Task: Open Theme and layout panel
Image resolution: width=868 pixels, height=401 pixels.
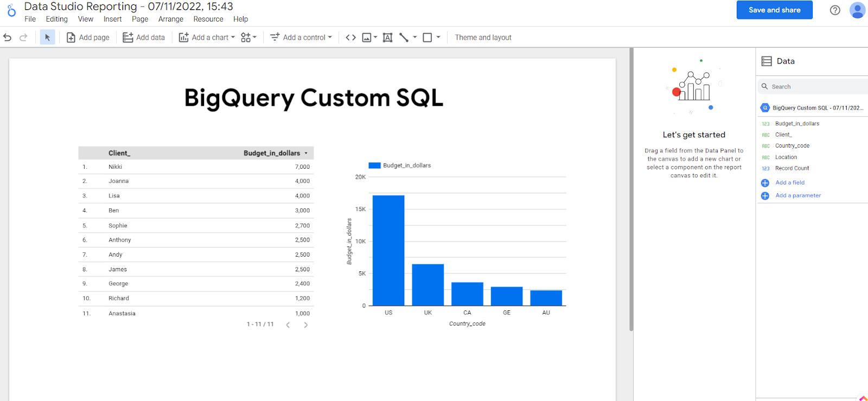Action: [483, 37]
